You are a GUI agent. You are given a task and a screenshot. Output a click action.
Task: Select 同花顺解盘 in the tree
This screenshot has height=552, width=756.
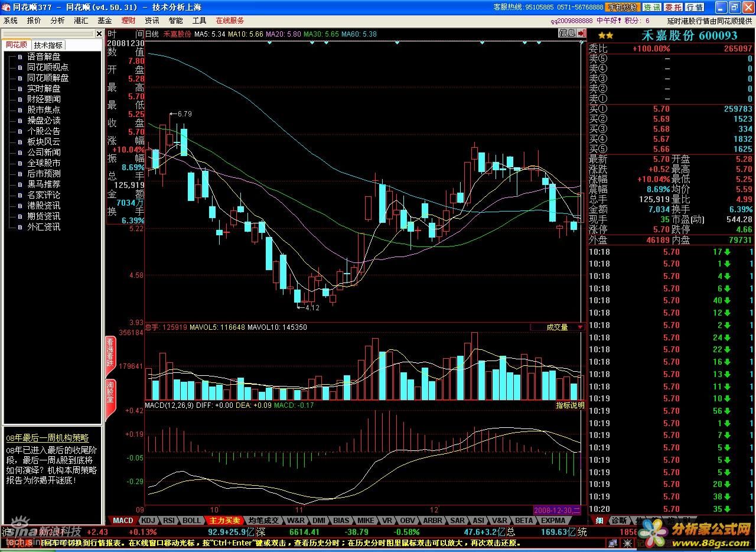click(48, 78)
